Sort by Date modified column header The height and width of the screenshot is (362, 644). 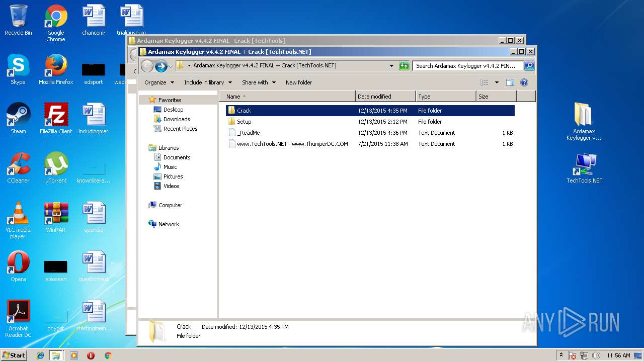(385, 97)
